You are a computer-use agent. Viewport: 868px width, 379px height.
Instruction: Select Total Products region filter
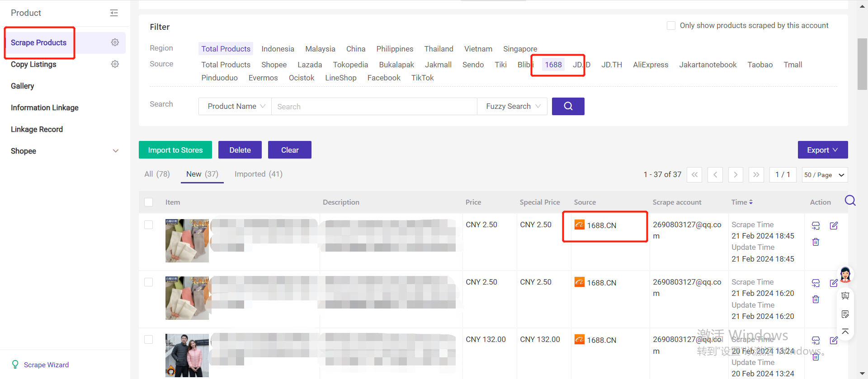[226, 49]
